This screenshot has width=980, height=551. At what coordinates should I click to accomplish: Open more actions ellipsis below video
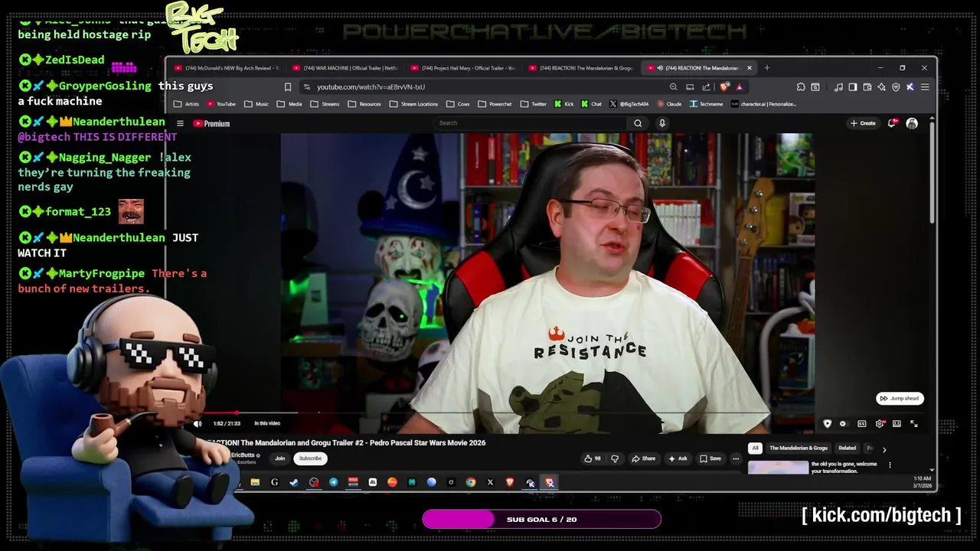(x=736, y=458)
